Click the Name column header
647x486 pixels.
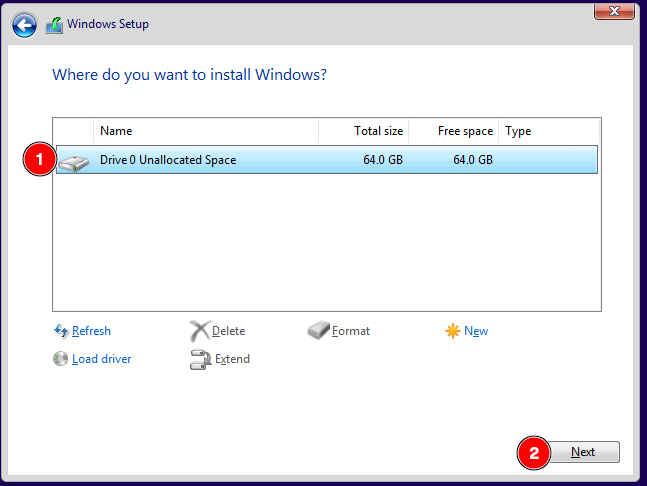pyautogui.click(x=206, y=131)
